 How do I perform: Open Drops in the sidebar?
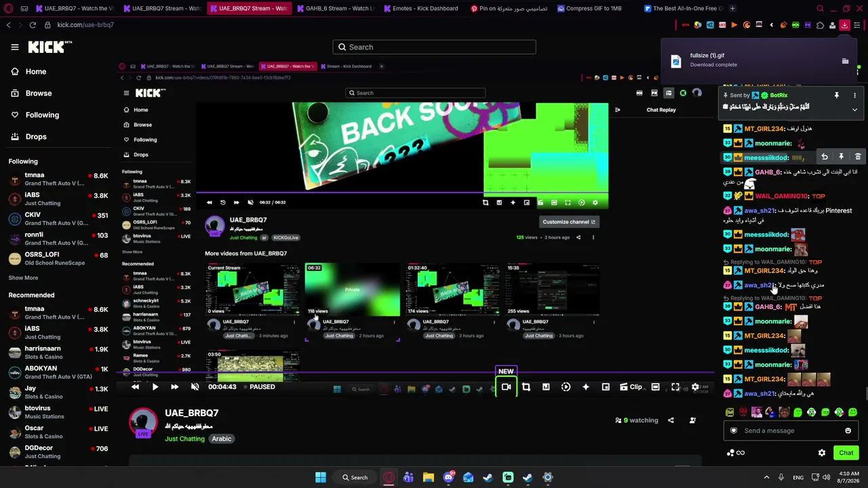36,136
